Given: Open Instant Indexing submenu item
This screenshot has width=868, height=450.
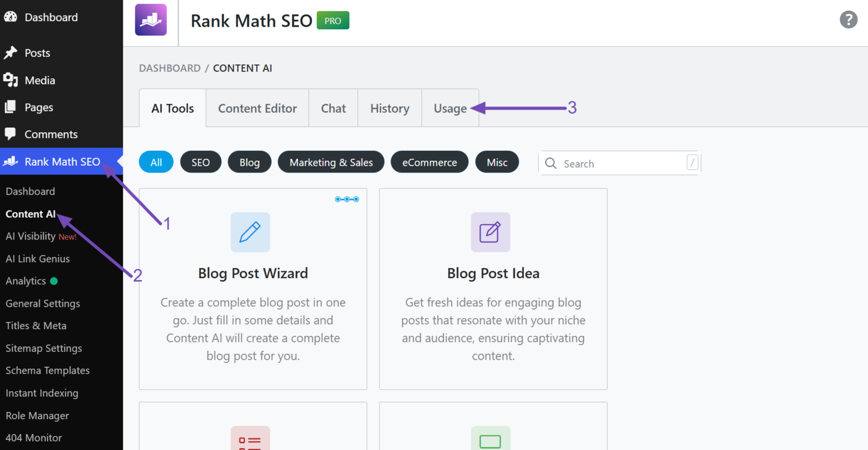Looking at the screenshot, I should [x=42, y=393].
